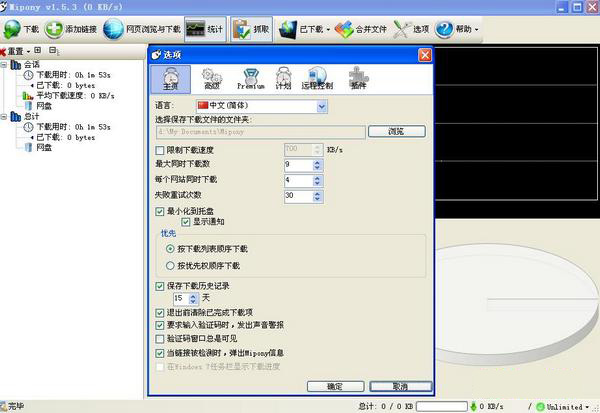
Task: Open the 统计 statistics toolbar icon
Action: (195, 29)
